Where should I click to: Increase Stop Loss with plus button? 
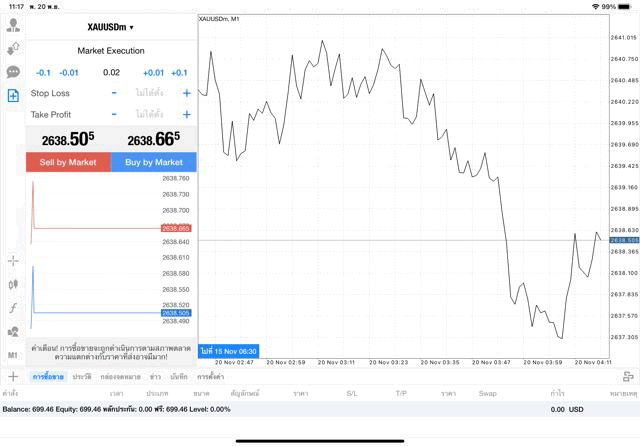(x=186, y=93)
